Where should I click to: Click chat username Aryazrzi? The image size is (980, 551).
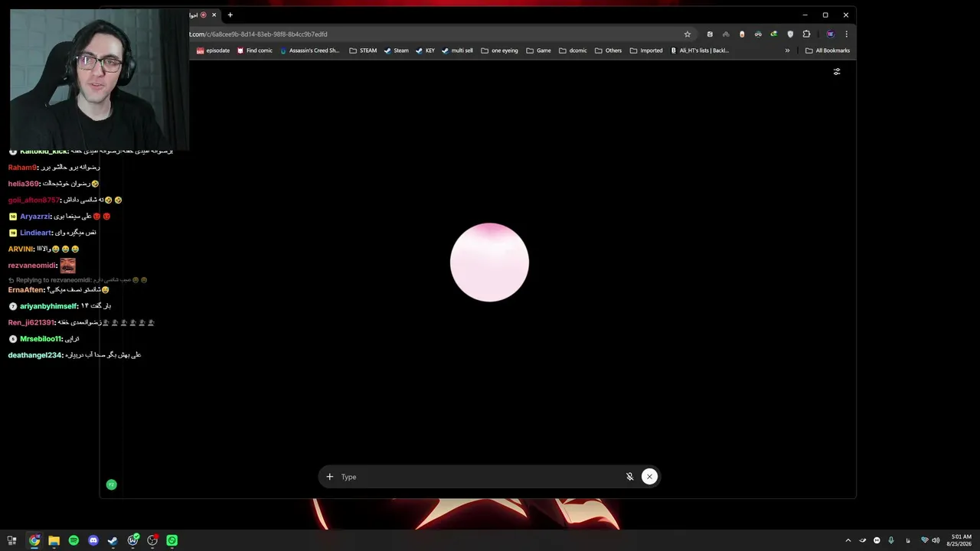35,217
